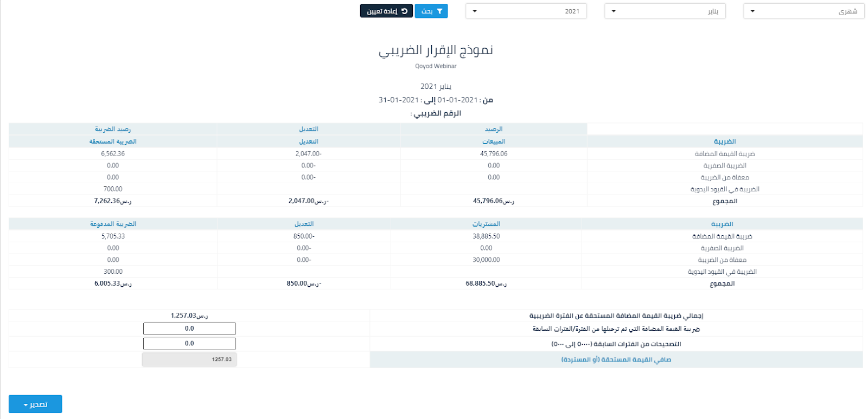Expand the 2021 year dropdown
This screenshot has height=419, width=868.
[x=526, y=11]
